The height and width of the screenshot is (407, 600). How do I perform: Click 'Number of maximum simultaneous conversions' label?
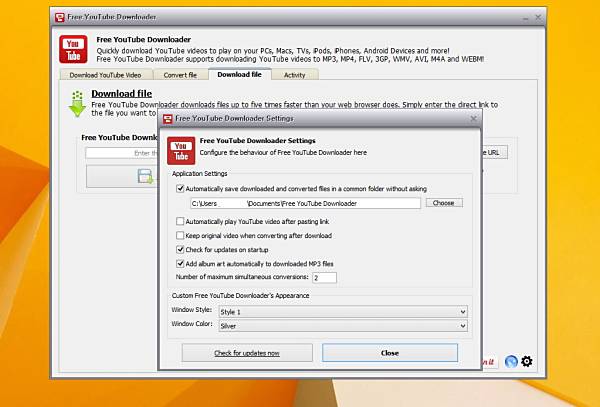[242, 277]
